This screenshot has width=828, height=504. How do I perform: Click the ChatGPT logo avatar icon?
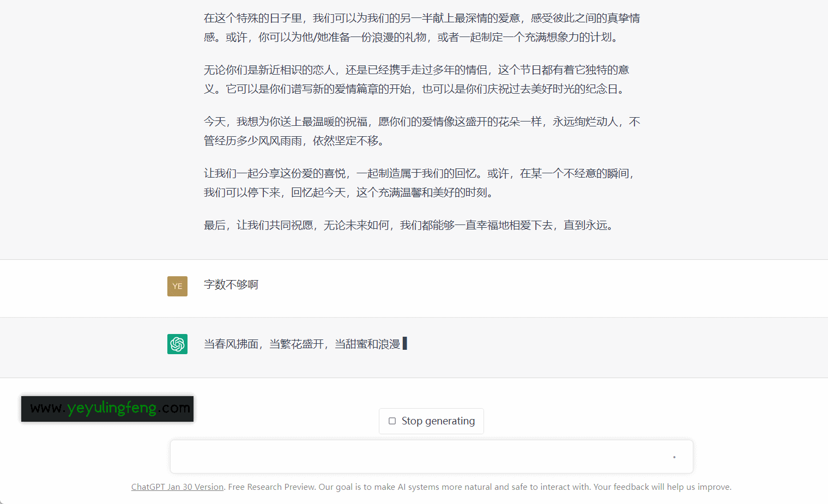click(177, 344)
